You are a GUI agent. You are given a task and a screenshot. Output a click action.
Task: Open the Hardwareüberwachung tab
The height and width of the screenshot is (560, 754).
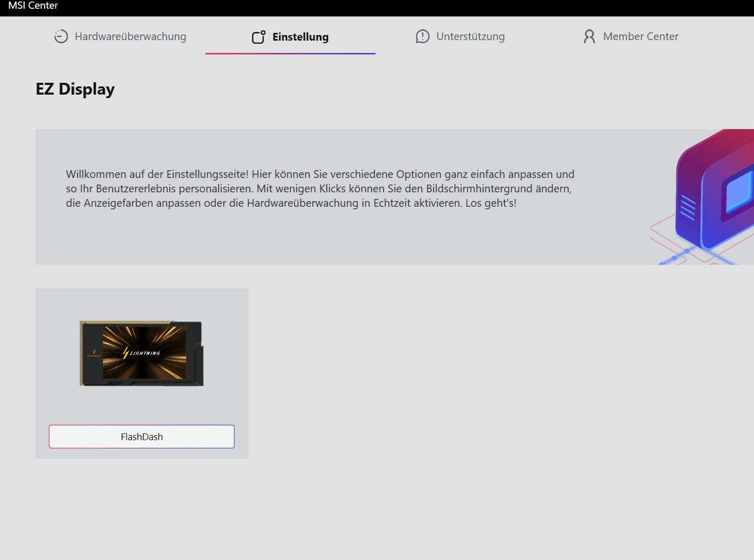120,37
